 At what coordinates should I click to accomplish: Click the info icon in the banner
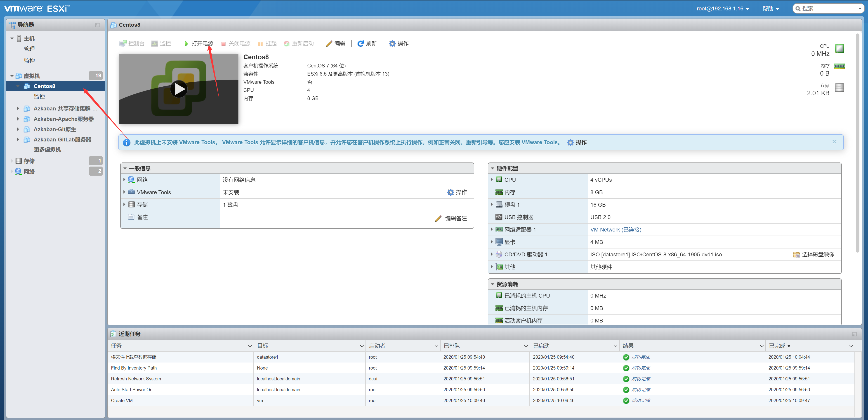coord(126,143)
